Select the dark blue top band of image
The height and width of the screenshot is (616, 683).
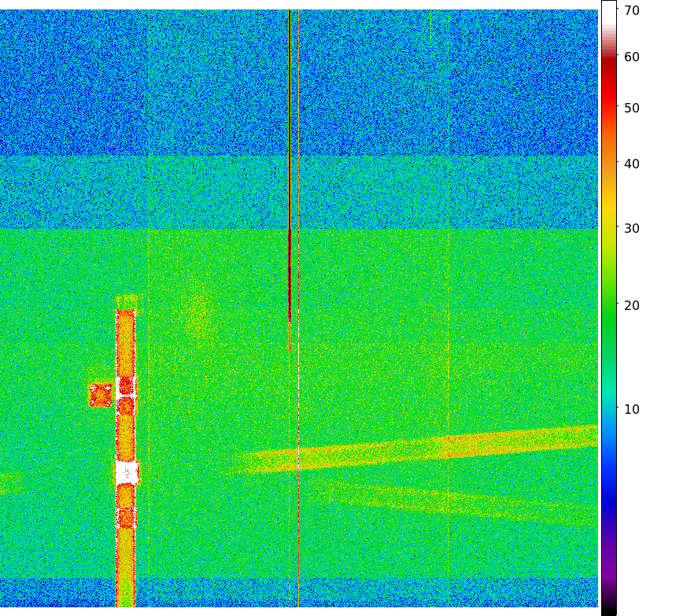[299, 83]
